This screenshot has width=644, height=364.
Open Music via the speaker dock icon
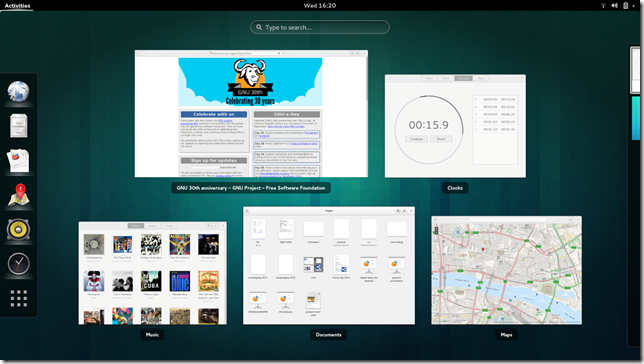(18, 230)
